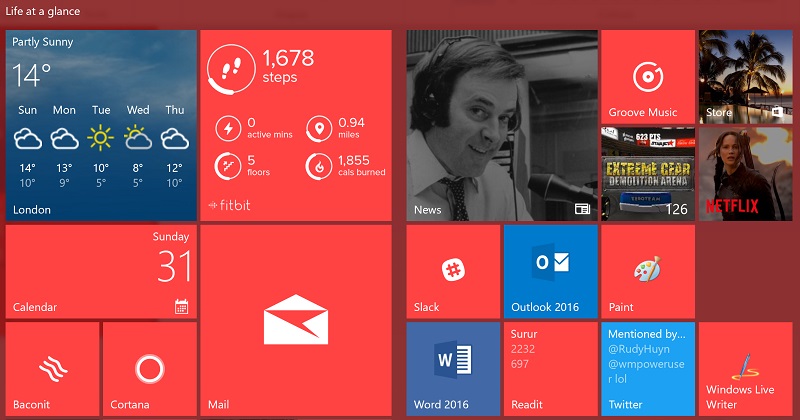The height and width of the screenshot is (420, 800).
Task: Launch Word 2016
Action: point(453,369)
